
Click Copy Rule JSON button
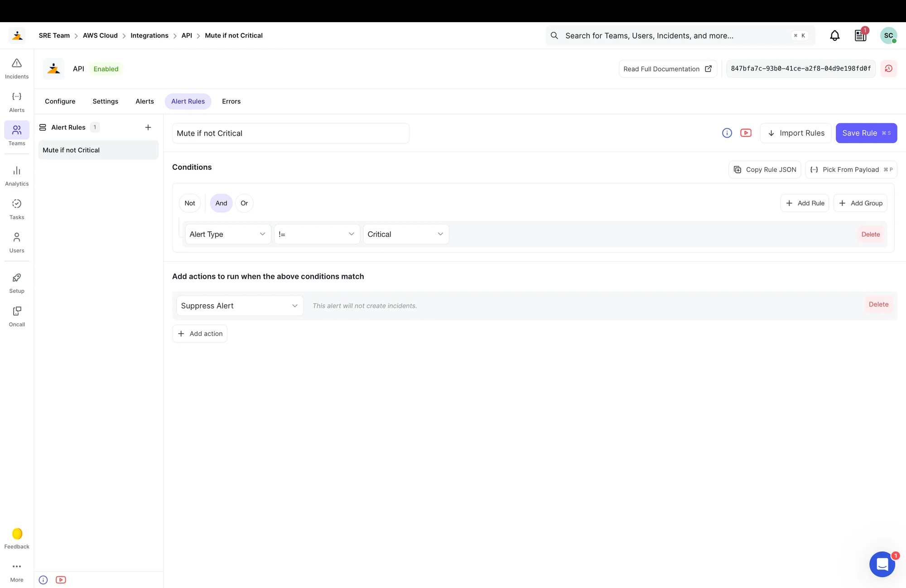click(x=765, y=169)
